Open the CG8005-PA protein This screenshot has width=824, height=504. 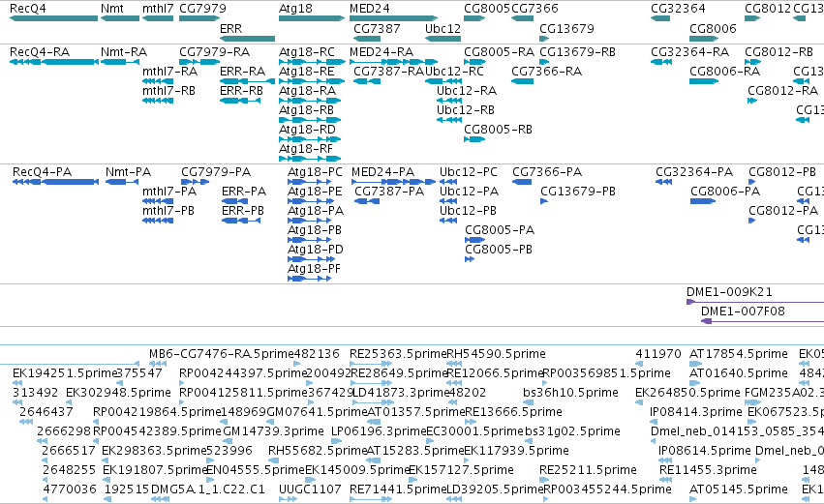click(475, 241)
